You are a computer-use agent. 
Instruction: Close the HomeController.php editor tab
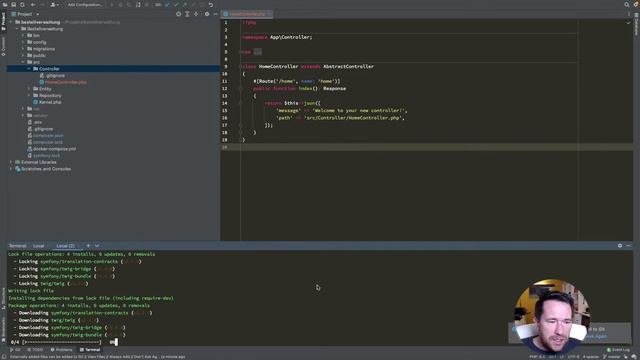pyautogui.click(x=269, y=14)
